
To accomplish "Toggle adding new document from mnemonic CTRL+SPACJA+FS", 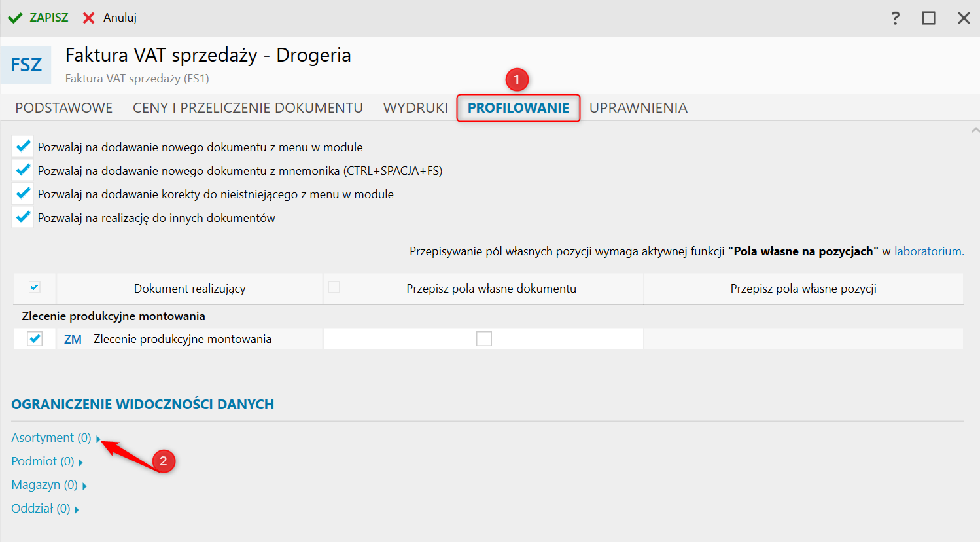I will point(23,170).
